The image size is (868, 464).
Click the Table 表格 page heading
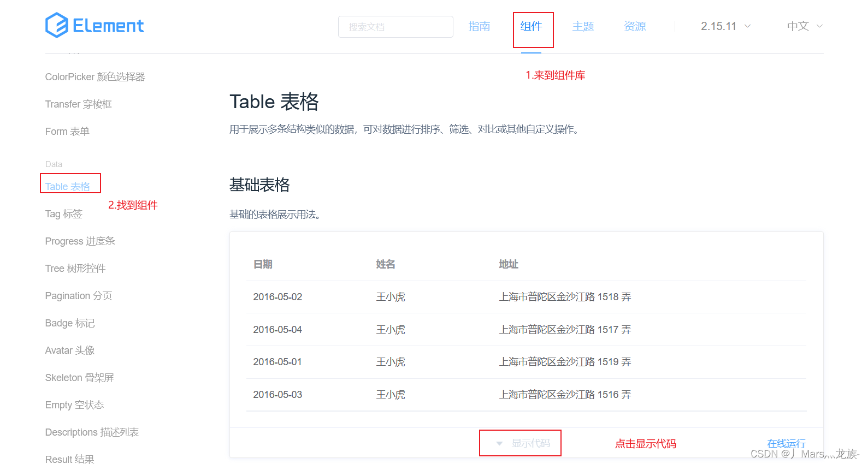[x=274, y=102]
